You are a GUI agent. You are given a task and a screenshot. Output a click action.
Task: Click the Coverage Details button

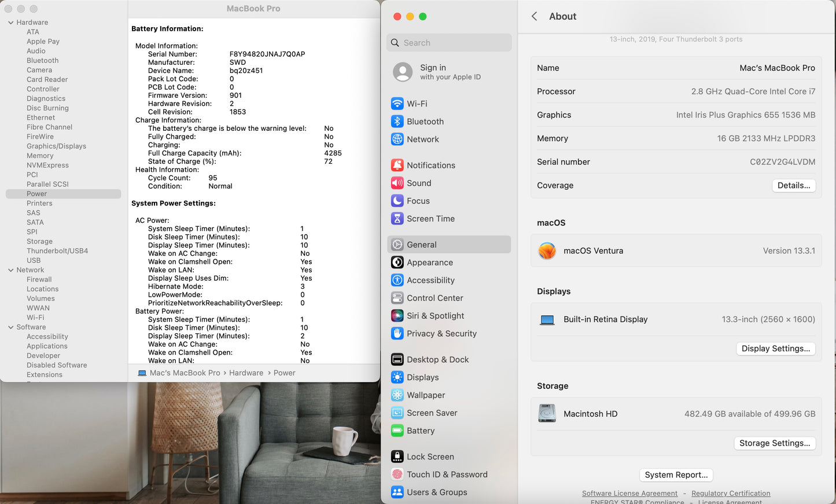(794, 185)
